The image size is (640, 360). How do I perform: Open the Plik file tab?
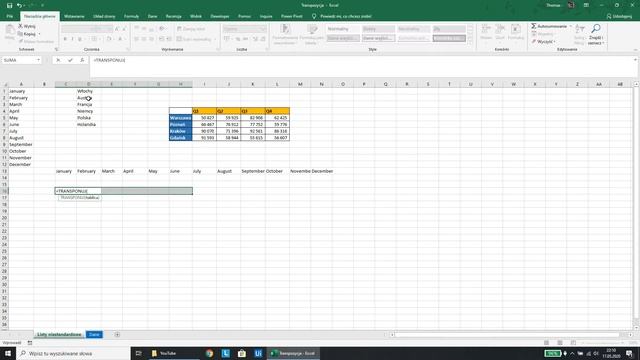tap(9, 16)
